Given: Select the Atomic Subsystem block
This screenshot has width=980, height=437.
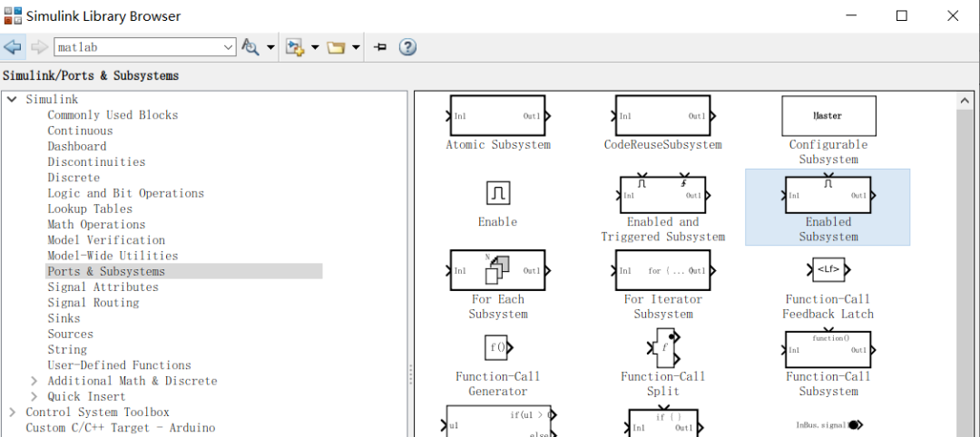Looking at the screenshot, I should point(497,115).
